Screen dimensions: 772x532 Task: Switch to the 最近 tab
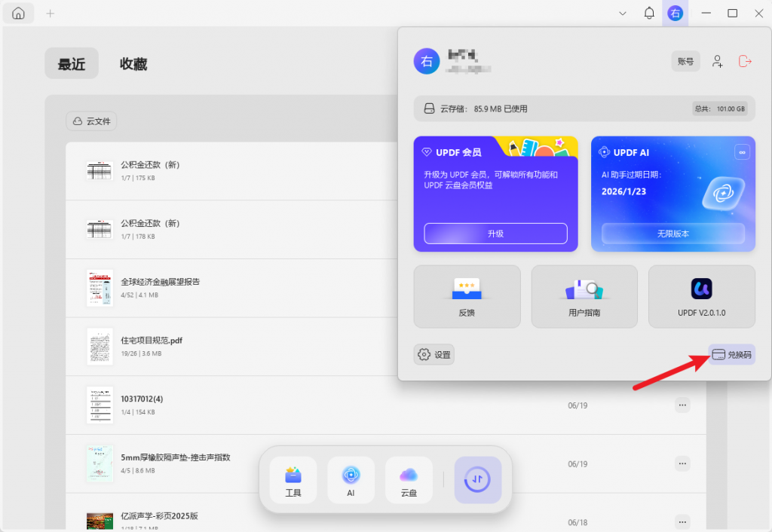coord(72,63)
